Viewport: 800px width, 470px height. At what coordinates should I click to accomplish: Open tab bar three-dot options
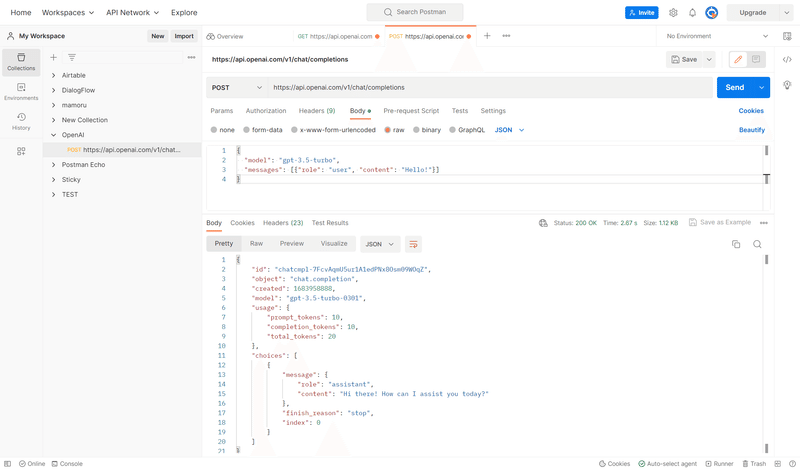[x=506, y=36]
